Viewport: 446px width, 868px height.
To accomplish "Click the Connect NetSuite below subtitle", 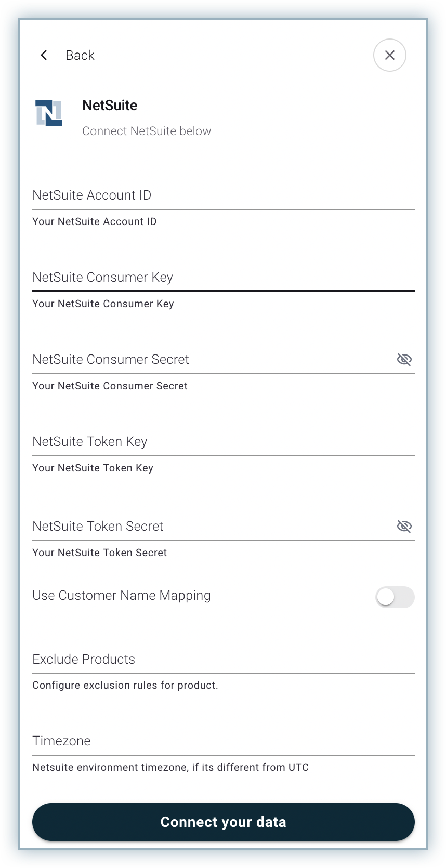I will (x=147, y=131).
